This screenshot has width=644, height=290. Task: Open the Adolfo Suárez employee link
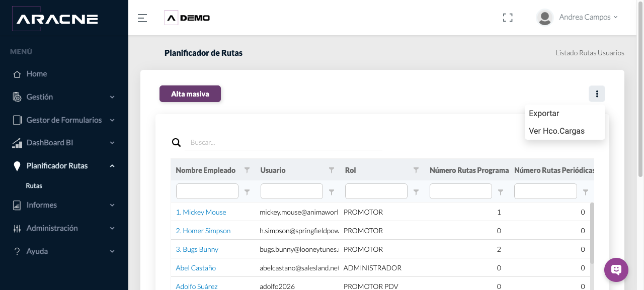click(x=197, y=286)
